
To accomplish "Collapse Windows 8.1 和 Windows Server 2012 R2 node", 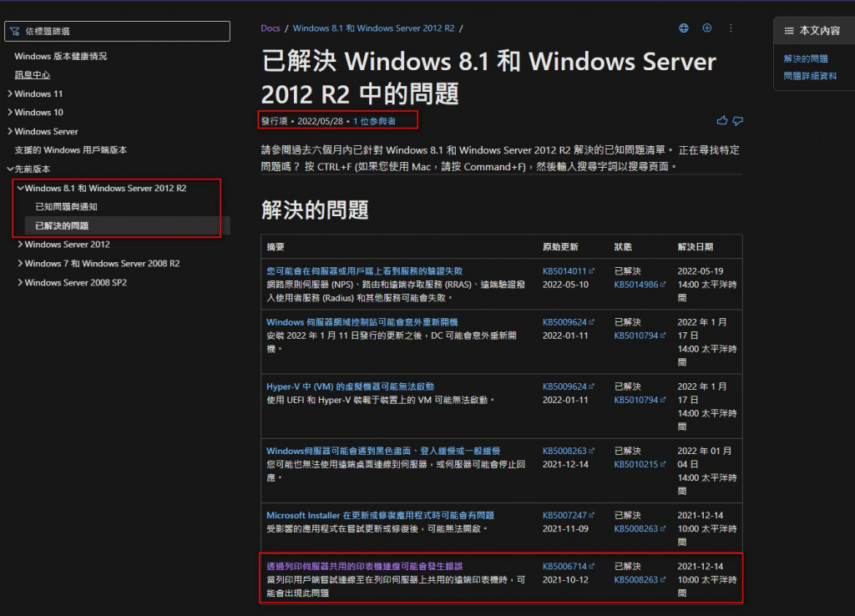I will (x=20, y=188).
